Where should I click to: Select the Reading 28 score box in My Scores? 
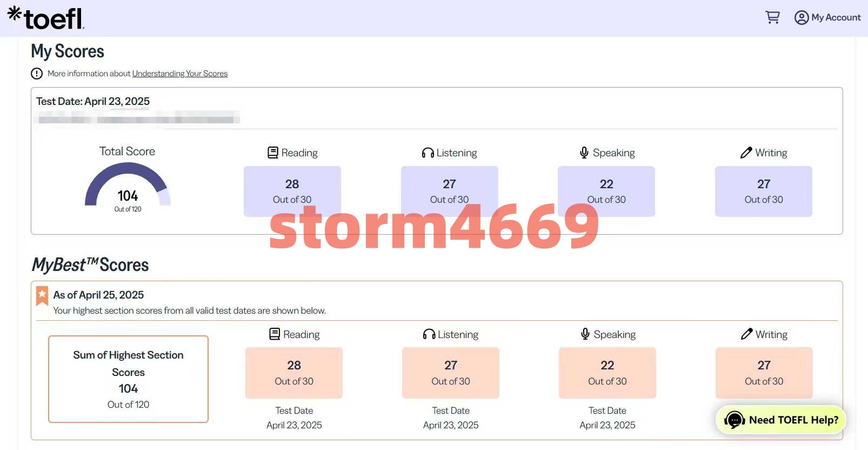(292, 191)
